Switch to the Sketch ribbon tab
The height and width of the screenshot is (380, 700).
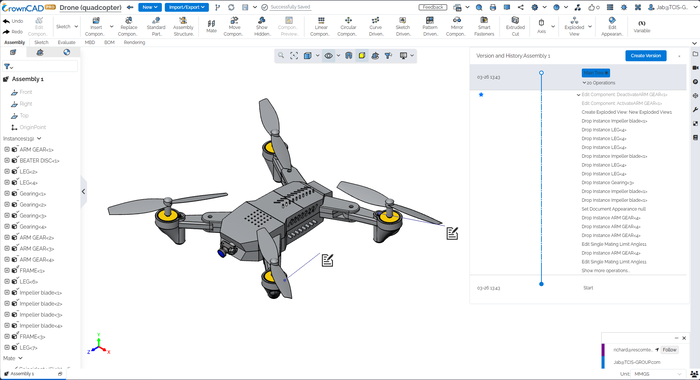pos(41,42)
